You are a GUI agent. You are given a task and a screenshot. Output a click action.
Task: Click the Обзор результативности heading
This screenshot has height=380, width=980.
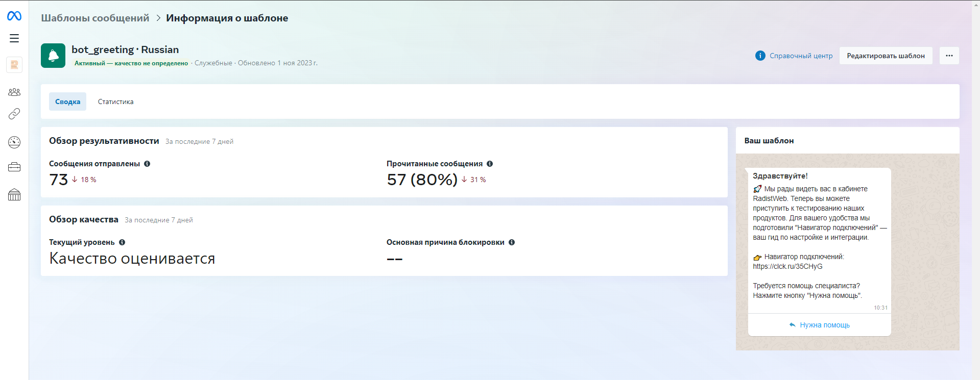point(104,141)
